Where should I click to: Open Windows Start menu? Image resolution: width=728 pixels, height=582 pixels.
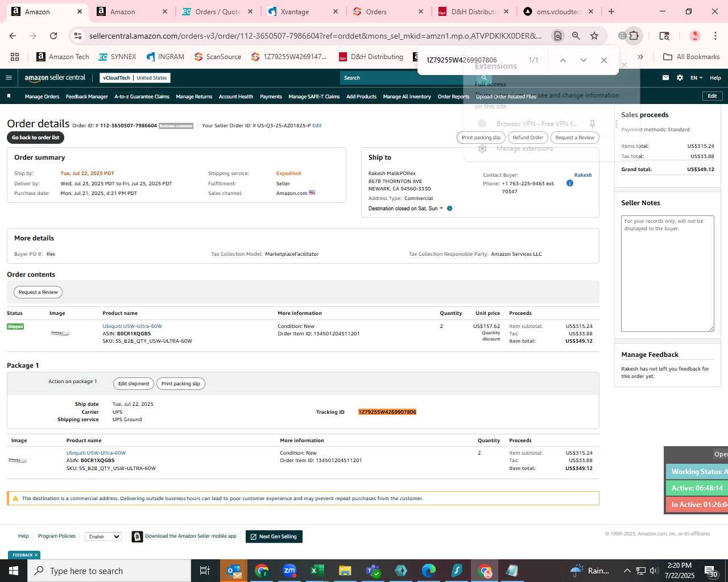pos(14,571)
